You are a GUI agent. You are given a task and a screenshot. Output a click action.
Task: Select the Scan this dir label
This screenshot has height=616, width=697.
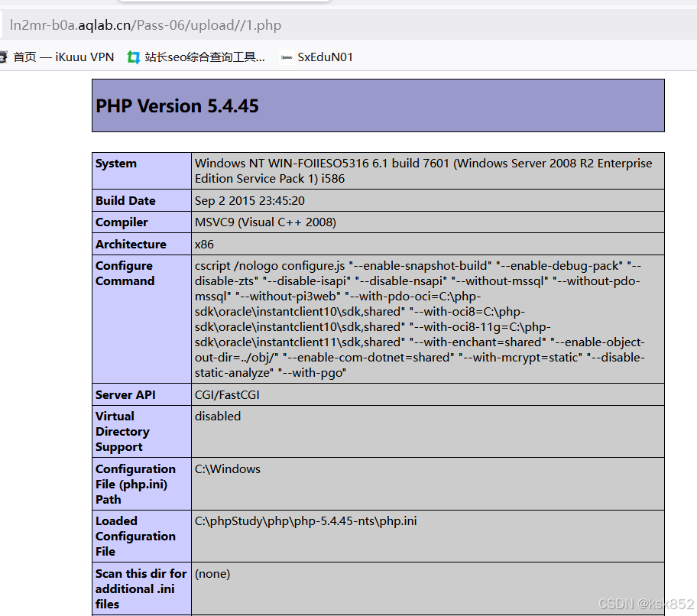tap(141, 589)
